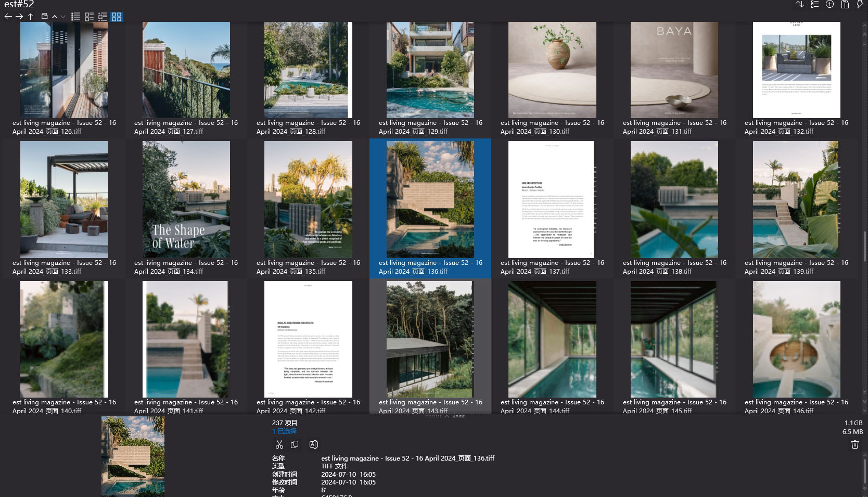Select the list view icon
The width and height of the screenshot is (868, 497).
(x=75, y=17)
